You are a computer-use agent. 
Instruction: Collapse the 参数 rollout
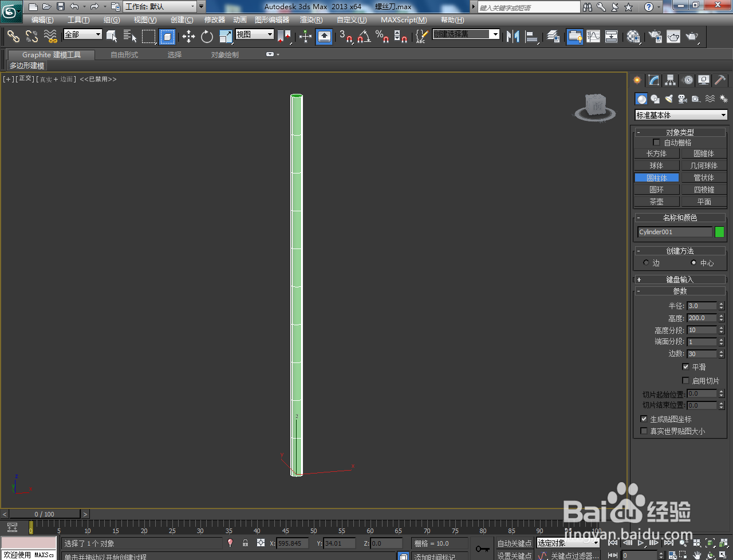point(680,291)
